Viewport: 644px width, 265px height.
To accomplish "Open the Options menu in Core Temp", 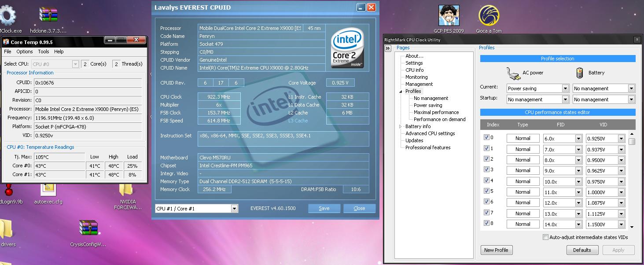I will (x=25, y=52).
